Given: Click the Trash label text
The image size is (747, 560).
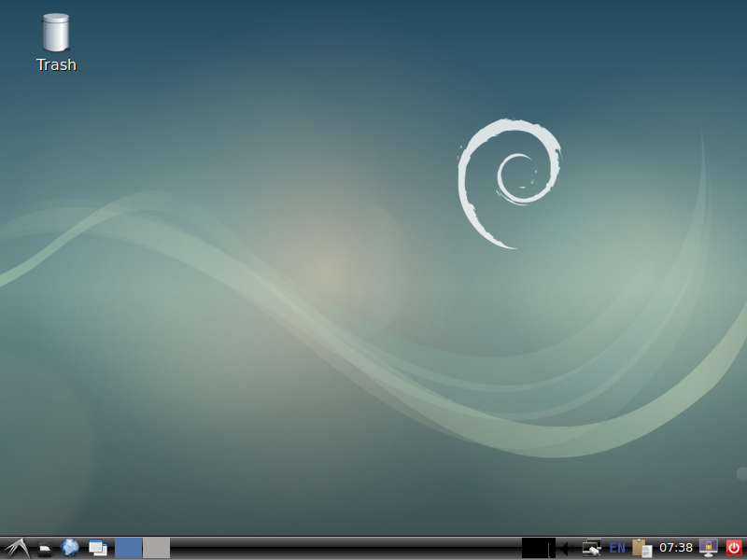Looking at the screenshot, I should click(x=56, y=65).
